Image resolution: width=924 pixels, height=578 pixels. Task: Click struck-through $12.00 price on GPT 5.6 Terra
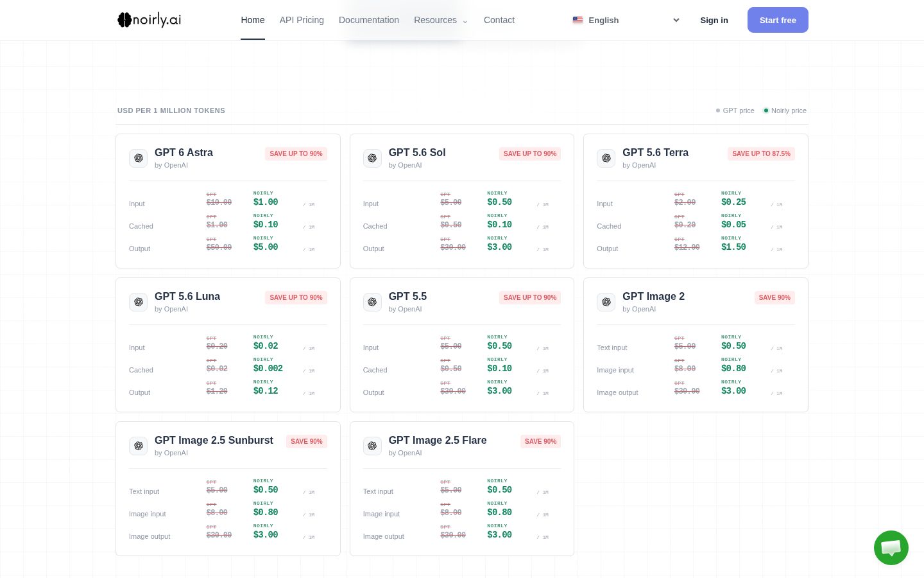tap(687, 247)
